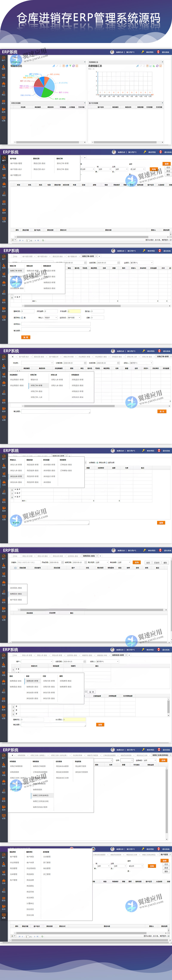Image resolution: width=172 pixels, height=980 pixels.
Task: Select the 盘亏出库 radio button
Action: click(107, 463)
